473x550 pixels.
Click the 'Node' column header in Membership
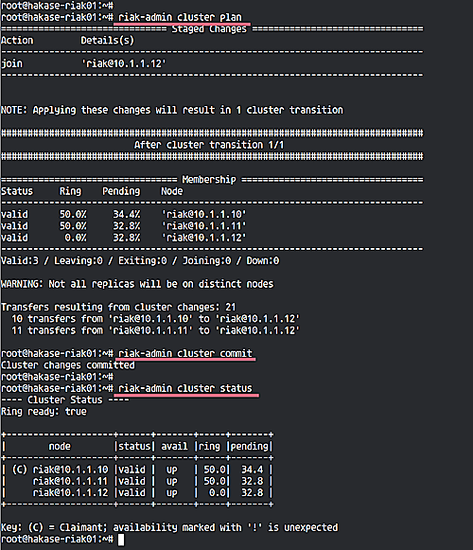point(172,191)
